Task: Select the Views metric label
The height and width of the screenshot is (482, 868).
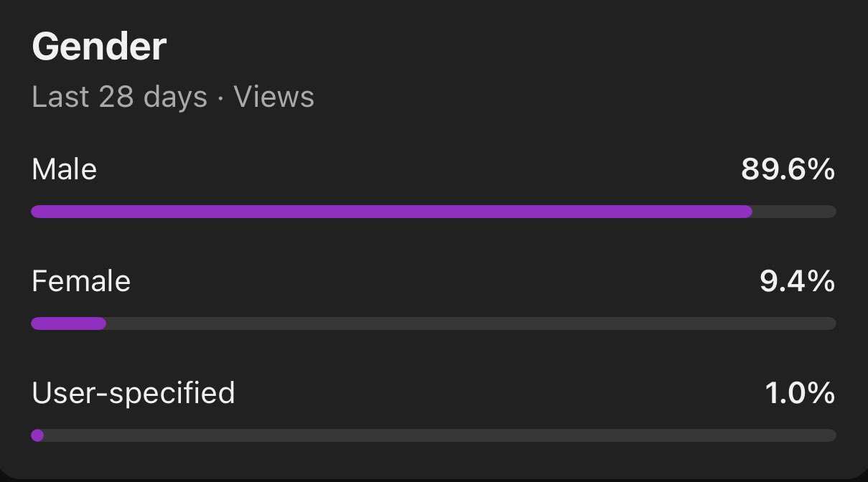Action: 274,97
